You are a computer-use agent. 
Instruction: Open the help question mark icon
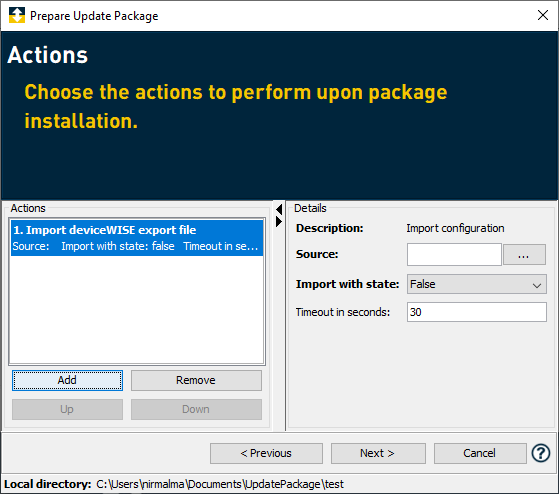pyautogui.click(x=540, y=453)
